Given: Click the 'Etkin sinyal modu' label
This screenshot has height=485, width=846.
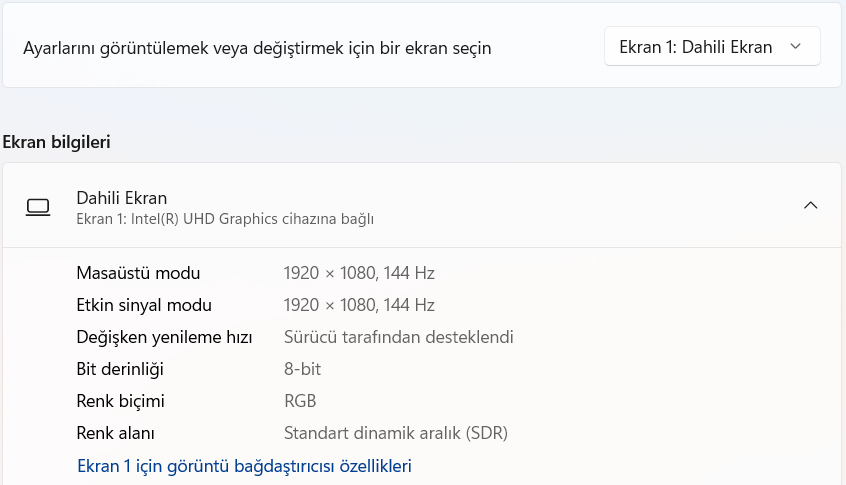Looking at the screenshot, I should [x=144, y=305].
